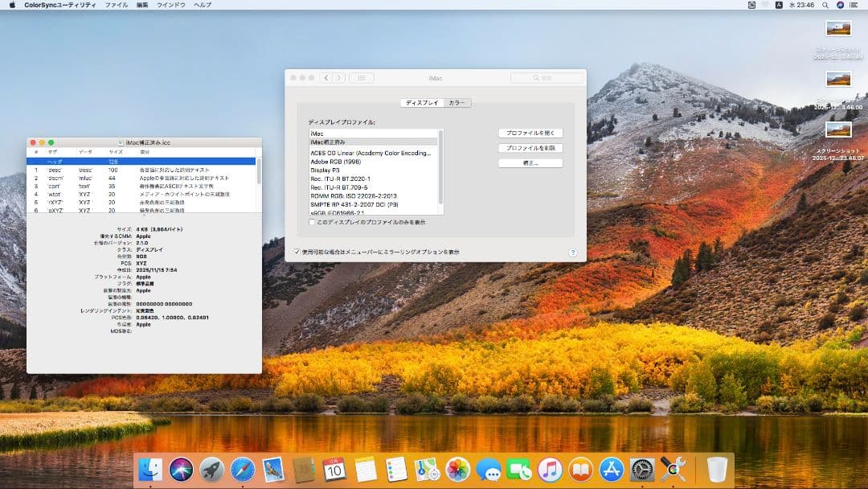This screenshot has width=868, height=489.
Task: Go back using the left arrow button
Action: click(326, 78)
